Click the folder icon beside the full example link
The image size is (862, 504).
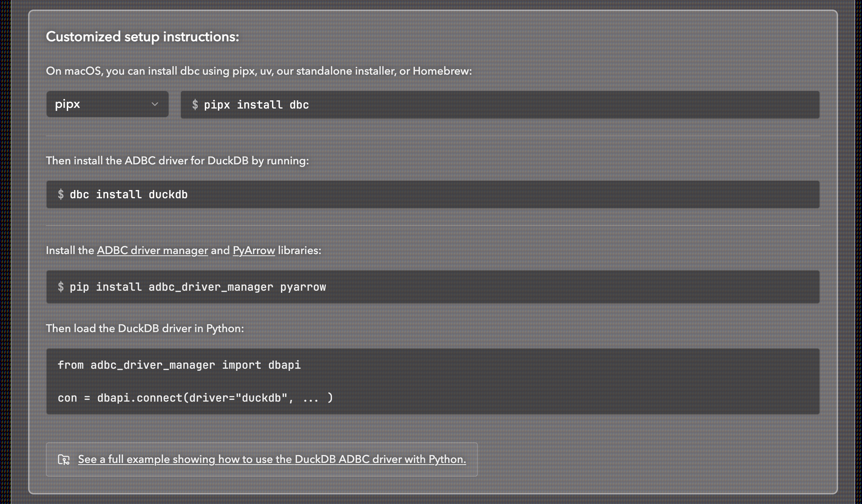pos(64,459)
